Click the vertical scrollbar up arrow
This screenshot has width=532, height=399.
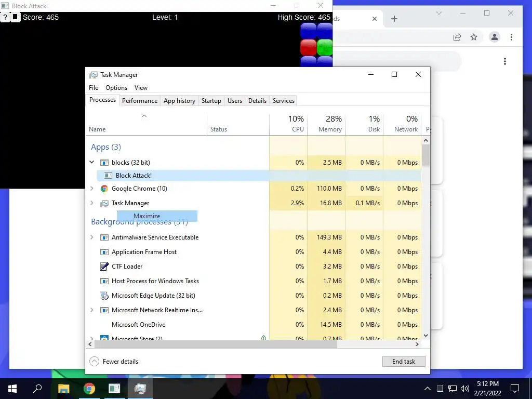point(426,140)
